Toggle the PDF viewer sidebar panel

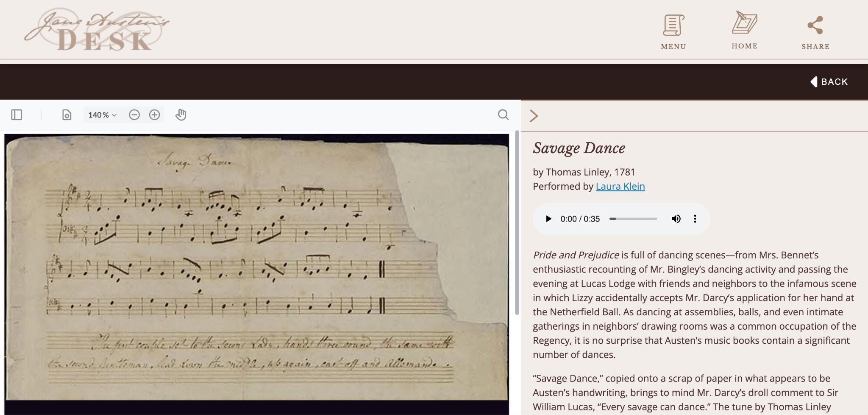point(17,115)
